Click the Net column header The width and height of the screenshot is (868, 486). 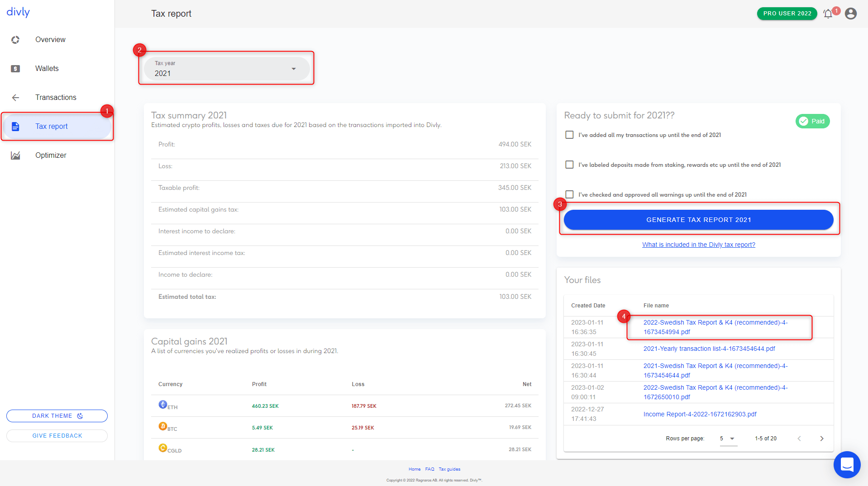click(527, 384)
